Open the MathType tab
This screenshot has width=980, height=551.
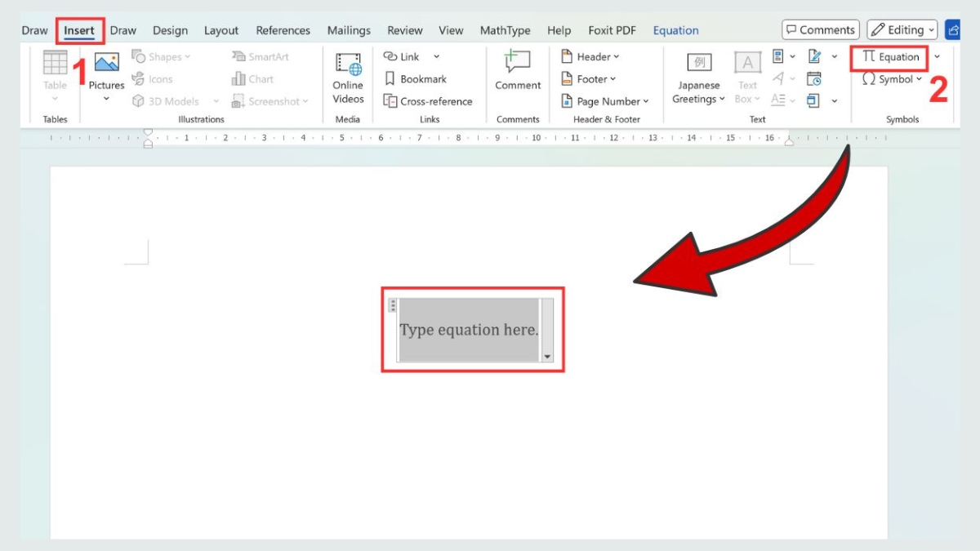tap(505, 30)
